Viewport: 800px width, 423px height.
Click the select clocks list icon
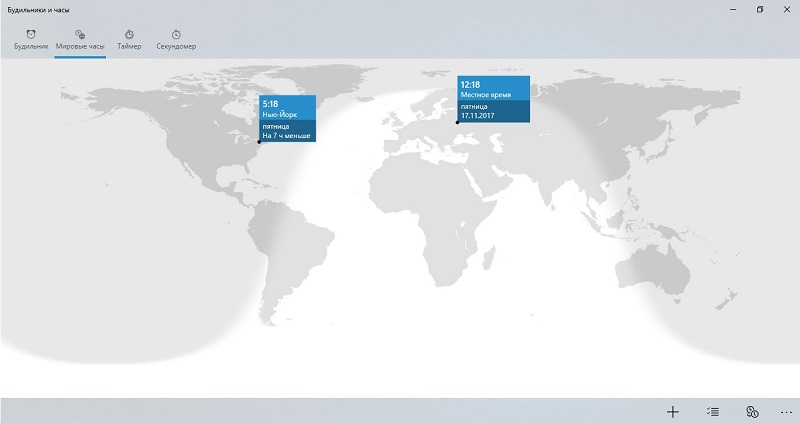pos(713,411)
